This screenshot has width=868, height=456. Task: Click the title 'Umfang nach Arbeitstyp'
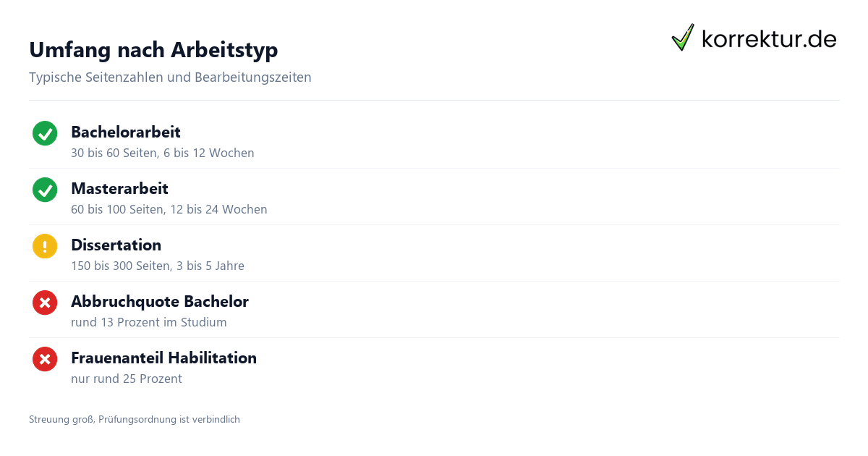[153, 50]
